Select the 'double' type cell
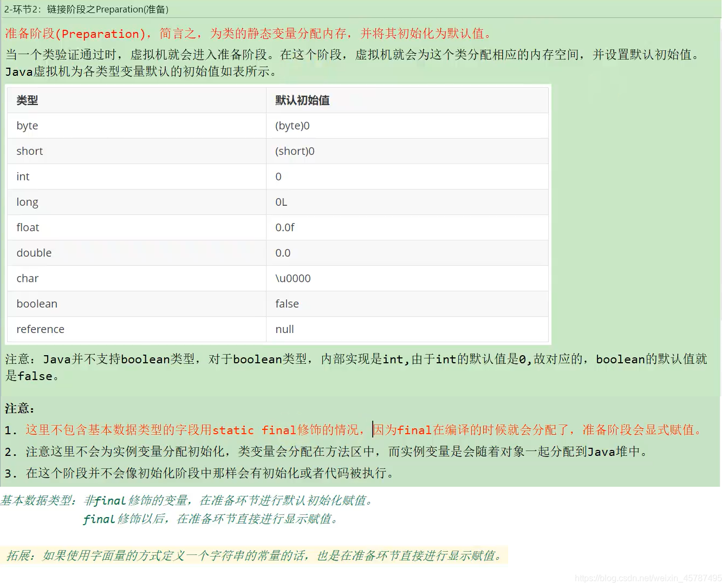 click(x=137, y=253)
